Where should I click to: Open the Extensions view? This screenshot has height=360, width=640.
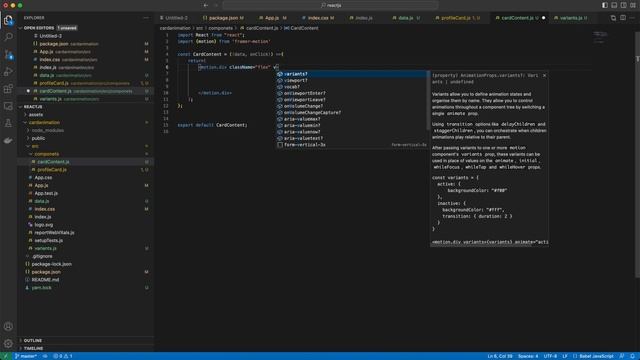tap(8, 89)
